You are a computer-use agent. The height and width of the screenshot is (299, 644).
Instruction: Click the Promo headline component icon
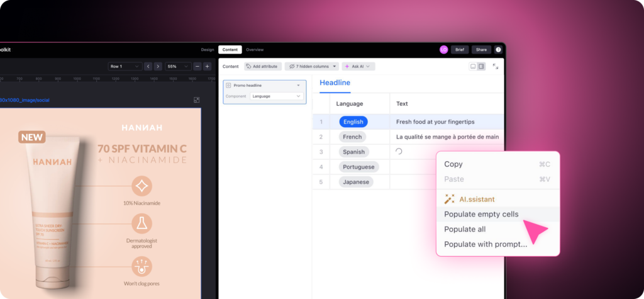click(x=228, y=86)
